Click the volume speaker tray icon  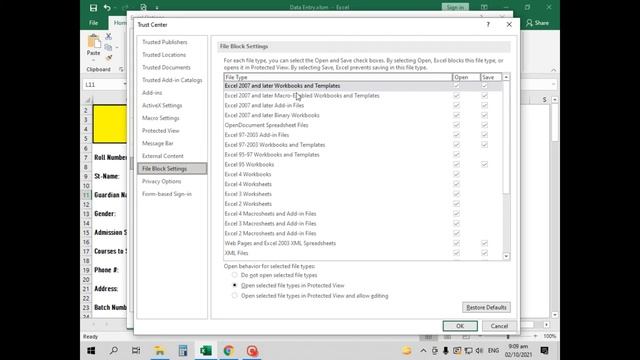pos(479,351)
